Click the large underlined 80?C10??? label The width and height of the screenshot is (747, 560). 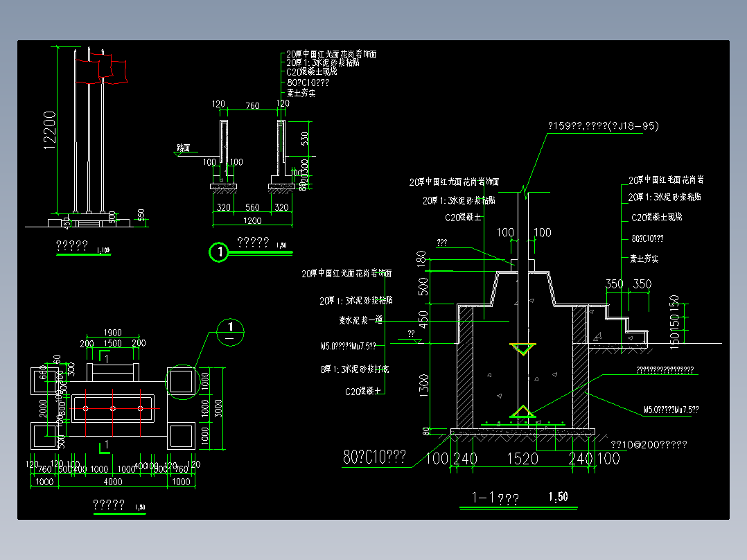(x=374, y=457)
